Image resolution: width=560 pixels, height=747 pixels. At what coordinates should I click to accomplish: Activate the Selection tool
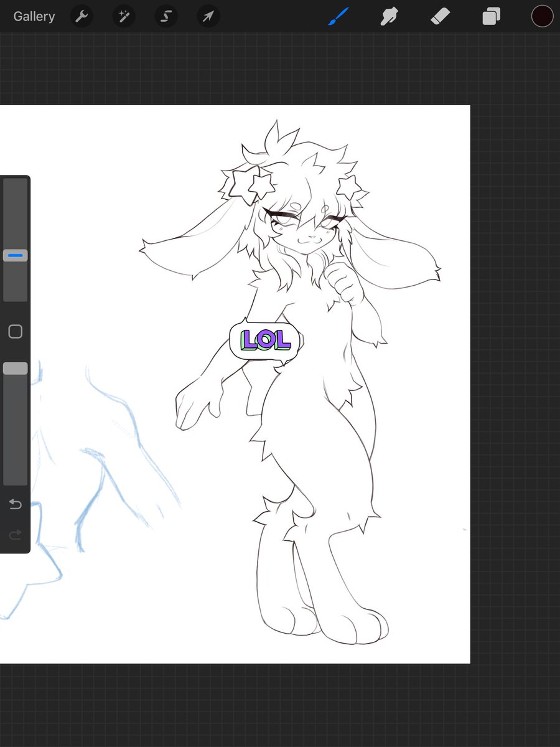(x=166, y=16)
